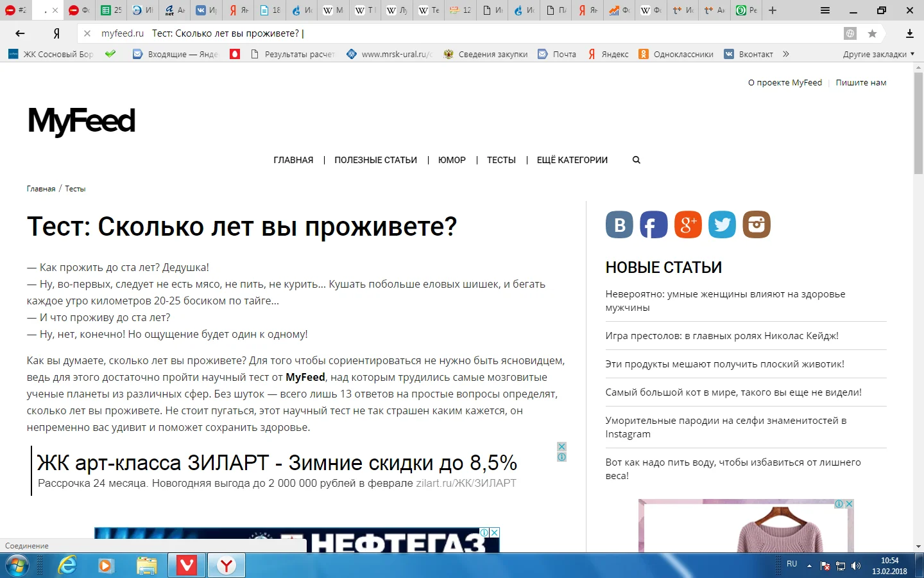Viewport: 924px width, 578px height.
Task: Share via the Facebook social icon
Action: [x=654, y=225]
